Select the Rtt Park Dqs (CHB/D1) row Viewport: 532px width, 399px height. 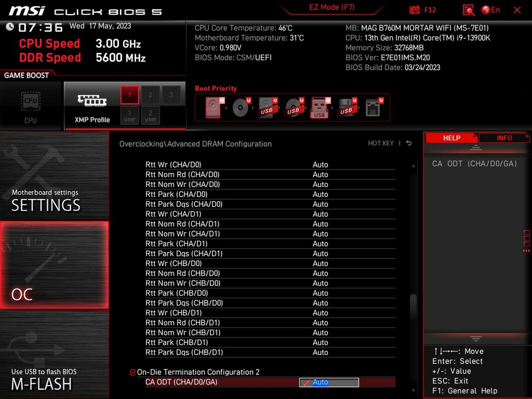[x=270, y=352]
